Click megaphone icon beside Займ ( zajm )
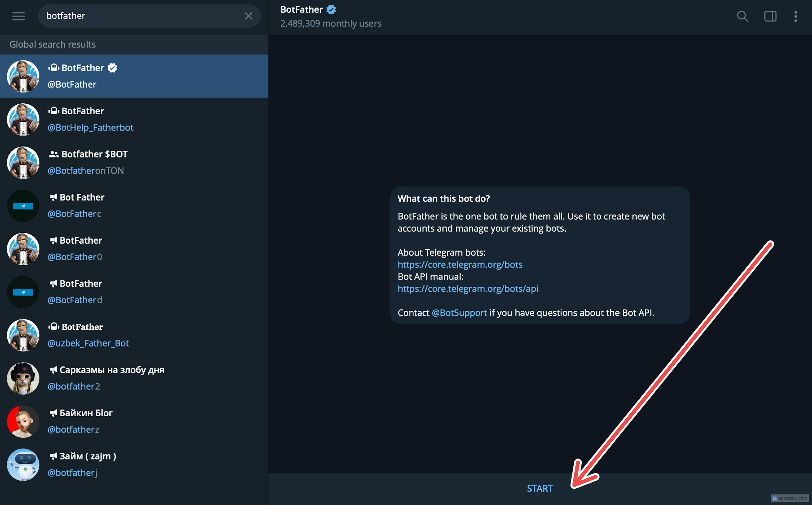The width and height of the screenshot is (812, 505). click(53, 456)
